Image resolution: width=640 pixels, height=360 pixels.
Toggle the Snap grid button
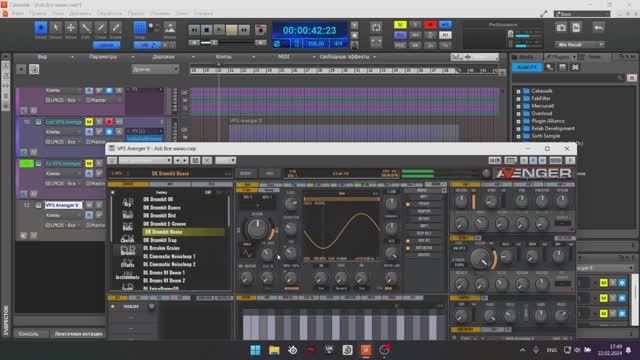pos(140,28)
